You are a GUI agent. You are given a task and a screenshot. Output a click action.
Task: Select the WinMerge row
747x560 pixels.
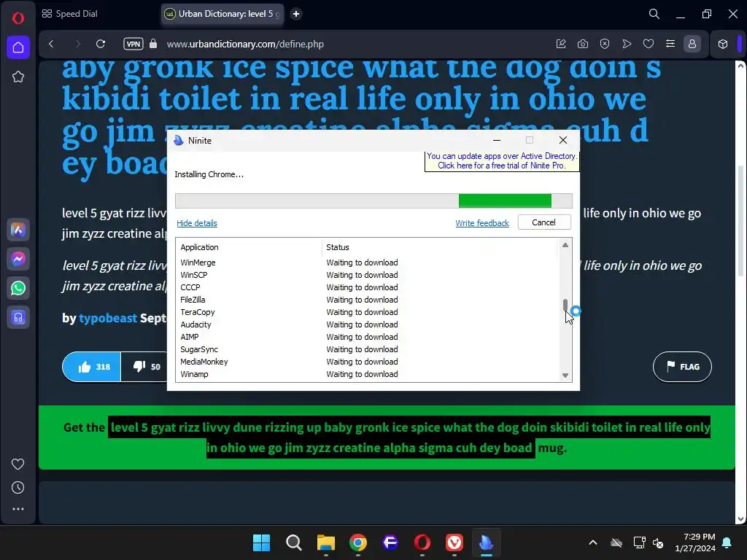[367, 262]
